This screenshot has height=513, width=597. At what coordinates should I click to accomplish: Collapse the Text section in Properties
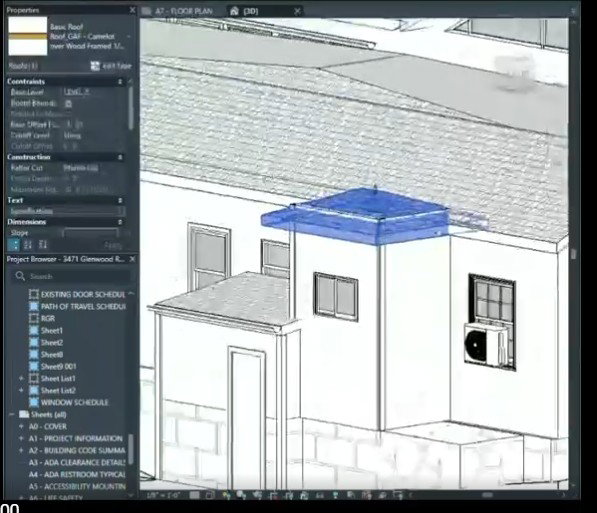120,200
